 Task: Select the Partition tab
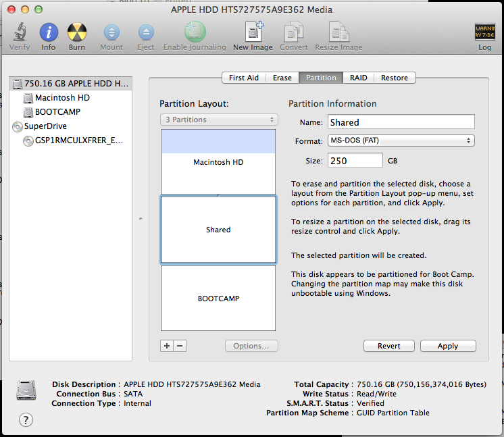321,78
